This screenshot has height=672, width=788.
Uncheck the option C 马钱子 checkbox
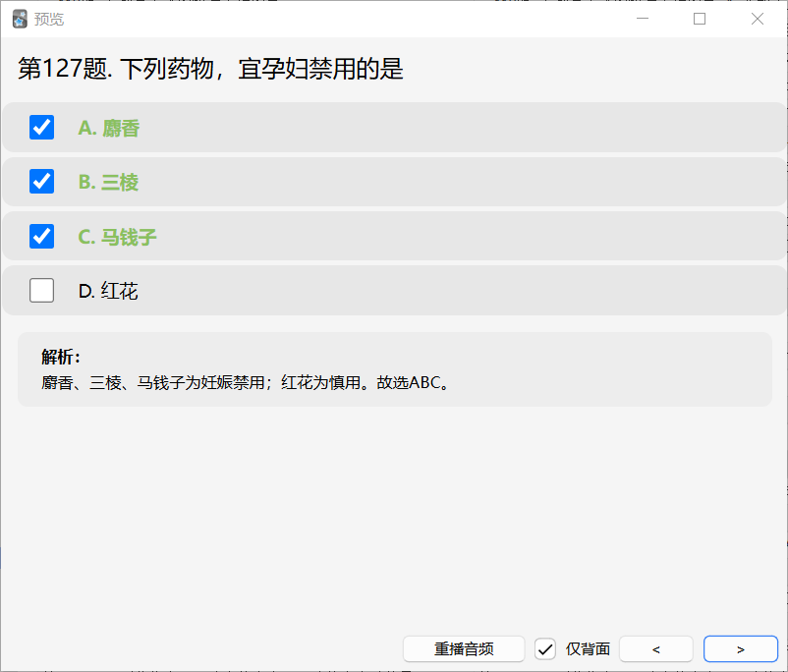point(41,236)
